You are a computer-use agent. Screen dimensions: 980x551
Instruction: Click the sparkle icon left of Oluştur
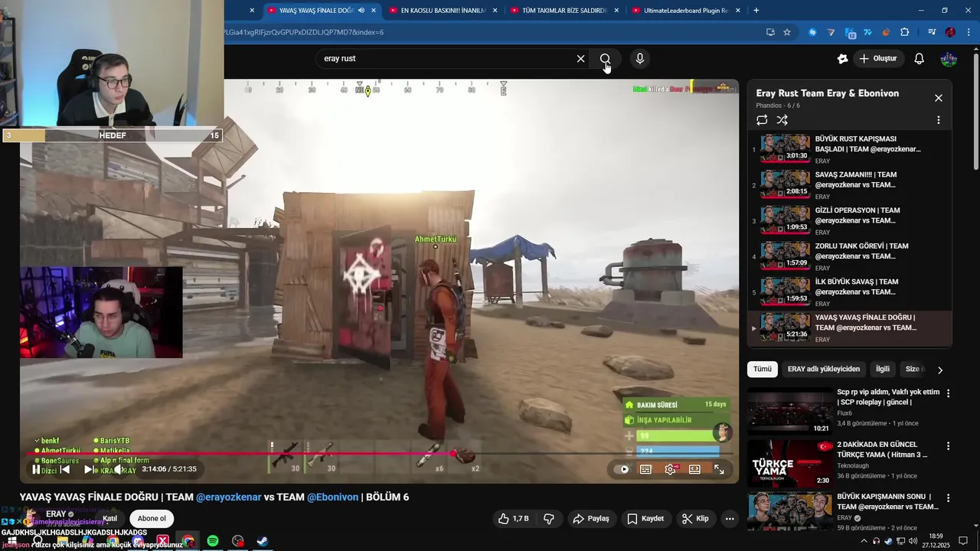click(x=842, y=59)
